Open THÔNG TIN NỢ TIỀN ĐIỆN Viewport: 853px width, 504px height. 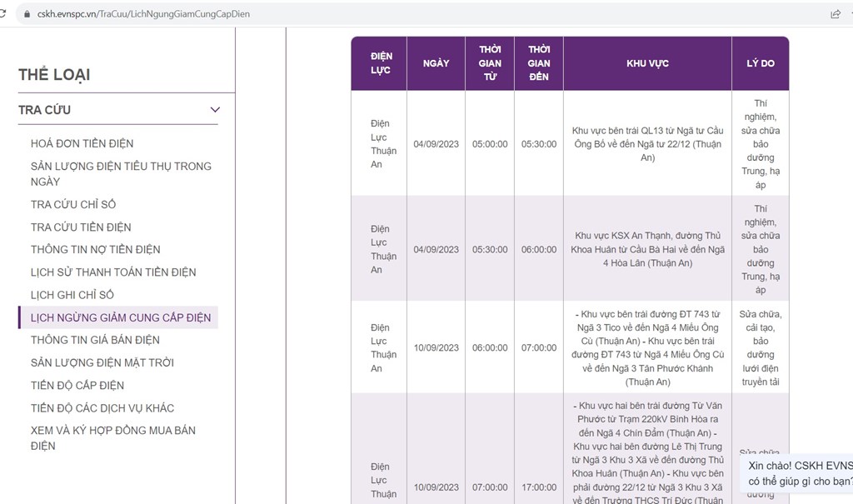(95, 250)
